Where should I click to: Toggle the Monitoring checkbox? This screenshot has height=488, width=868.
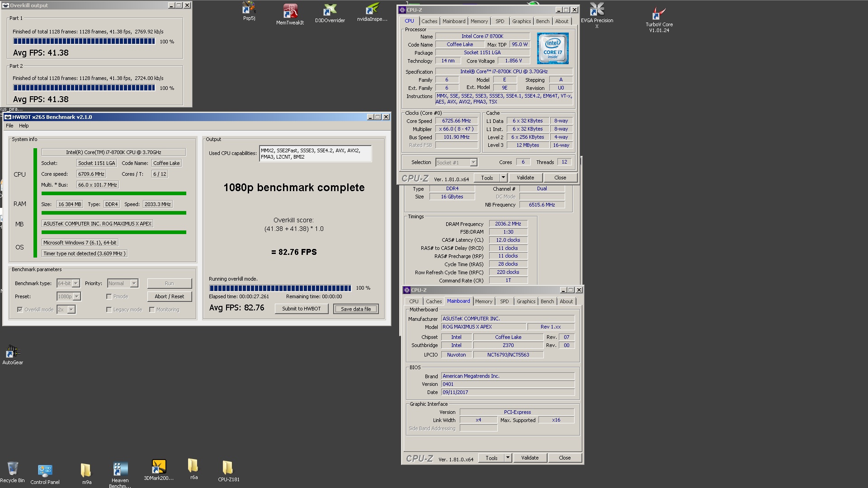pyautogui.click(x=152, y=310)
